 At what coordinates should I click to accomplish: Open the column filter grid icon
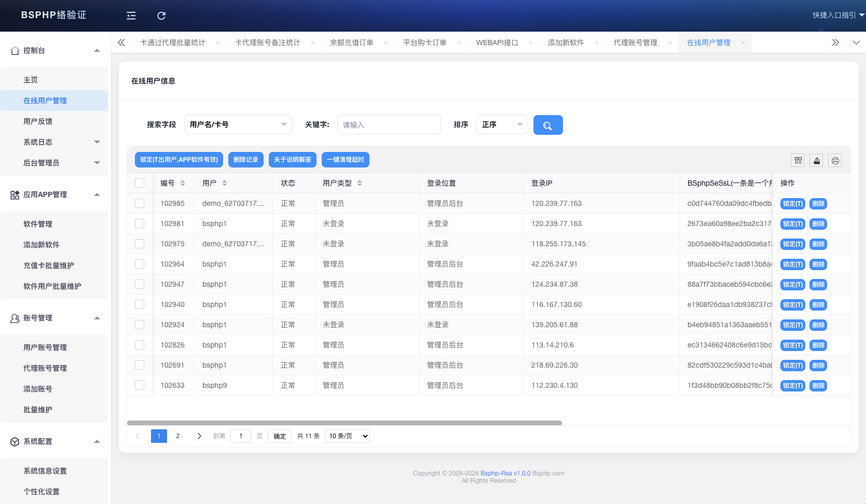click(798, 160)
